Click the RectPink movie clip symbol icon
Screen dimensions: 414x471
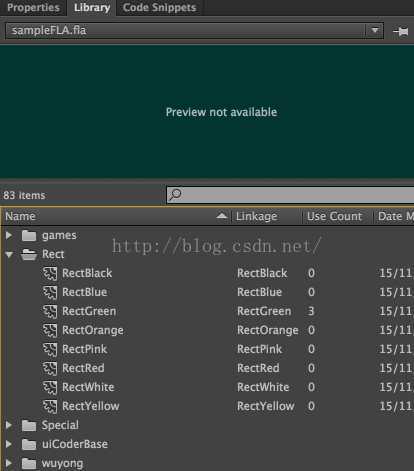pyautogui.click(x=50, y=349)
